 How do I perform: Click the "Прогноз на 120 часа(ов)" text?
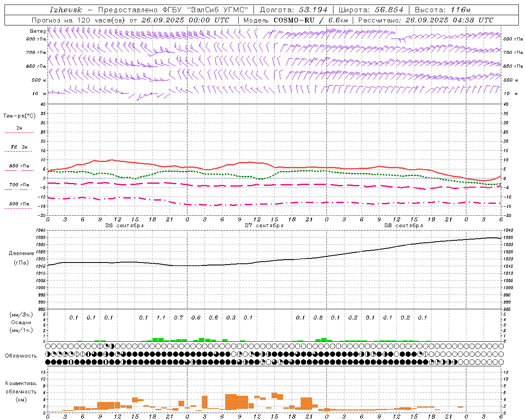pyautogui.click(x=79, y=20)
